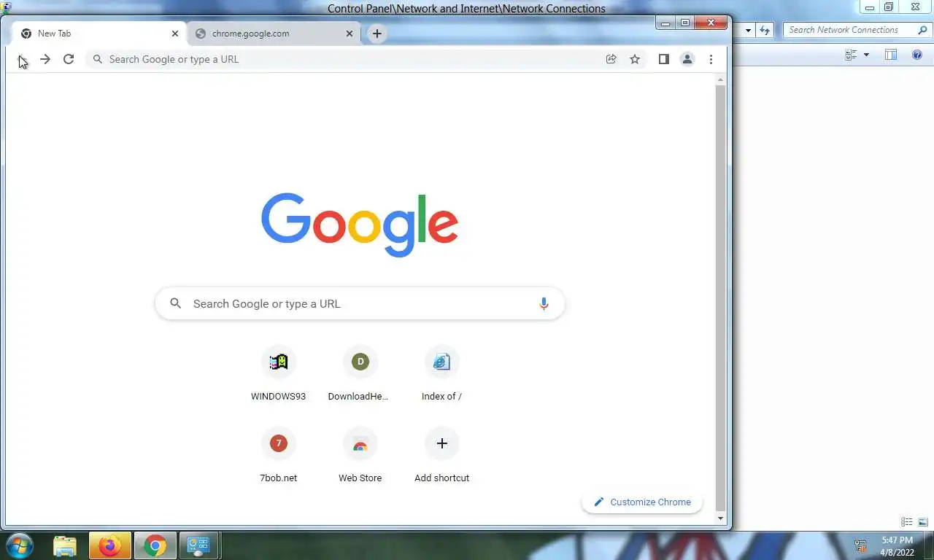This screenshot has height=560, width=934.
Task: Click the Chrome taskbar icon
Action: pos(155,545)
